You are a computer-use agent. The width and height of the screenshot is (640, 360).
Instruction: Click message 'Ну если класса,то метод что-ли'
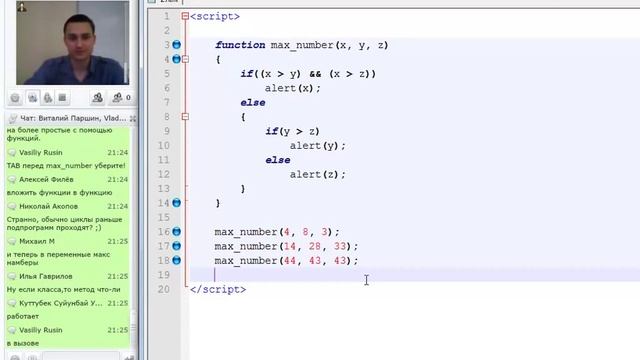pyautogui.click(x=63, y=290)
